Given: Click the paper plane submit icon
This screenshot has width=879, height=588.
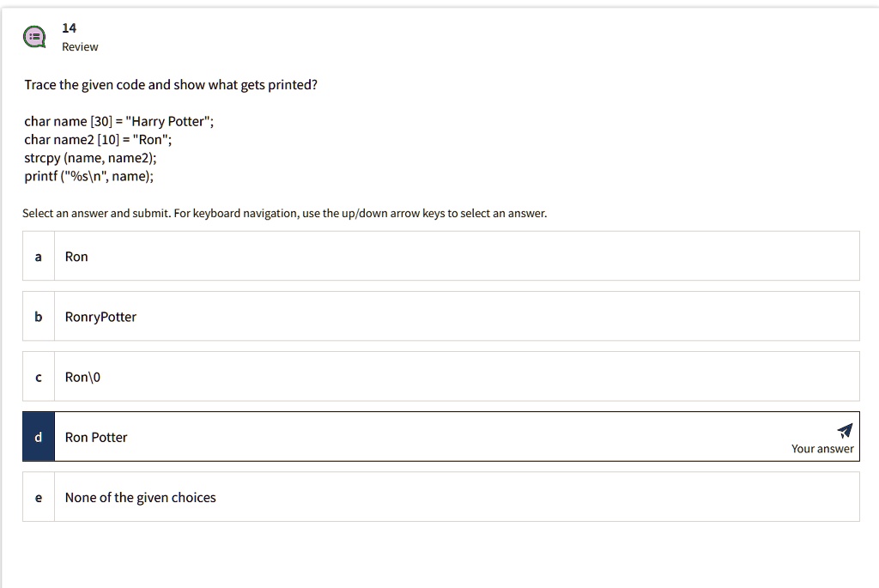Looking at the screenshot, I should tap(845, 431).
